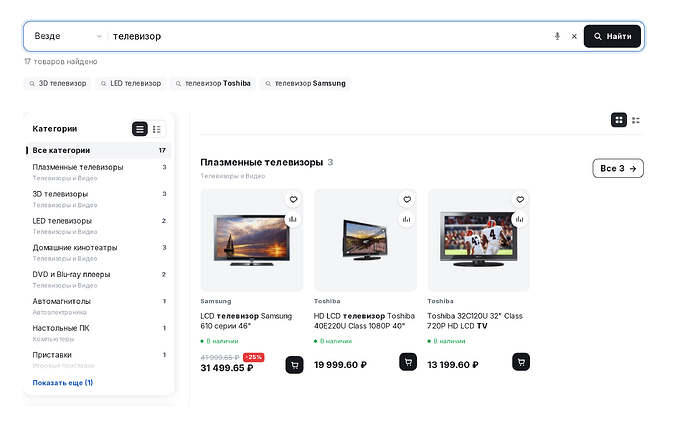This screenshot has height=429, width=690.
Task: Open Настольные ПК category
Action: (98, 333)
